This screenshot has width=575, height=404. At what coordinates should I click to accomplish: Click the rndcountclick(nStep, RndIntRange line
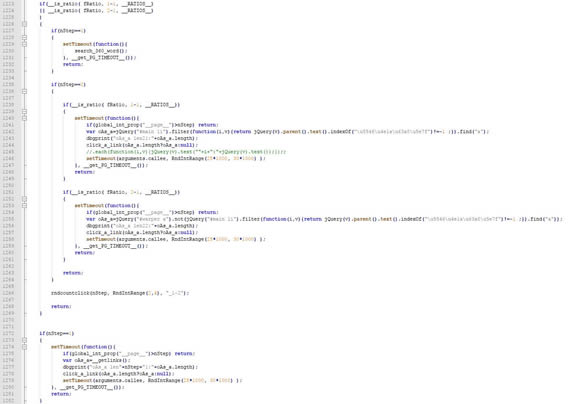point(120,293)
